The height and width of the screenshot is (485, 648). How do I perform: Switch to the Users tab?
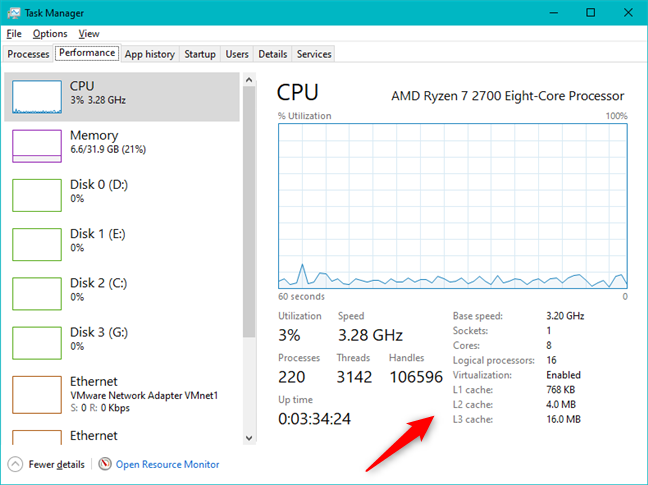pyautogui.click(x=237, y=54)
